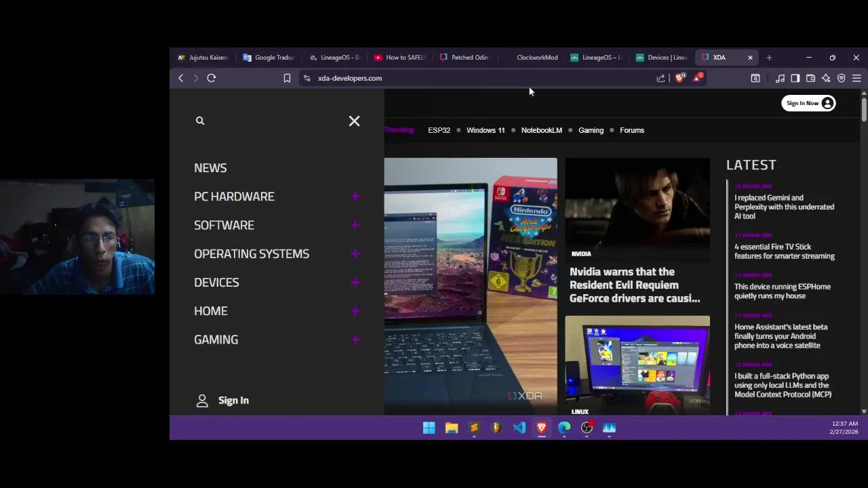Image resolution: width=868 pixels, height=488 pixels.
Task: Click the search magnifier in the menu
Action: (x=200, y=121)
